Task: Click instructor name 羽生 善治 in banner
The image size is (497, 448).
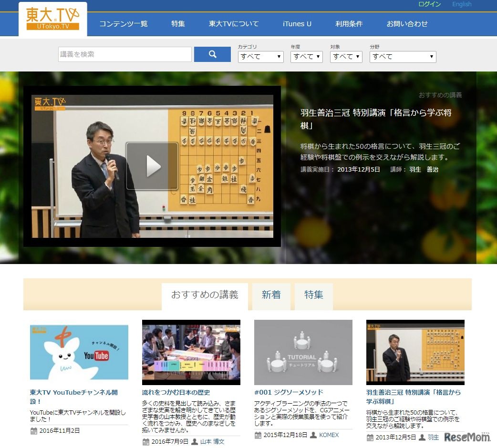Action: tap(424, 169)
